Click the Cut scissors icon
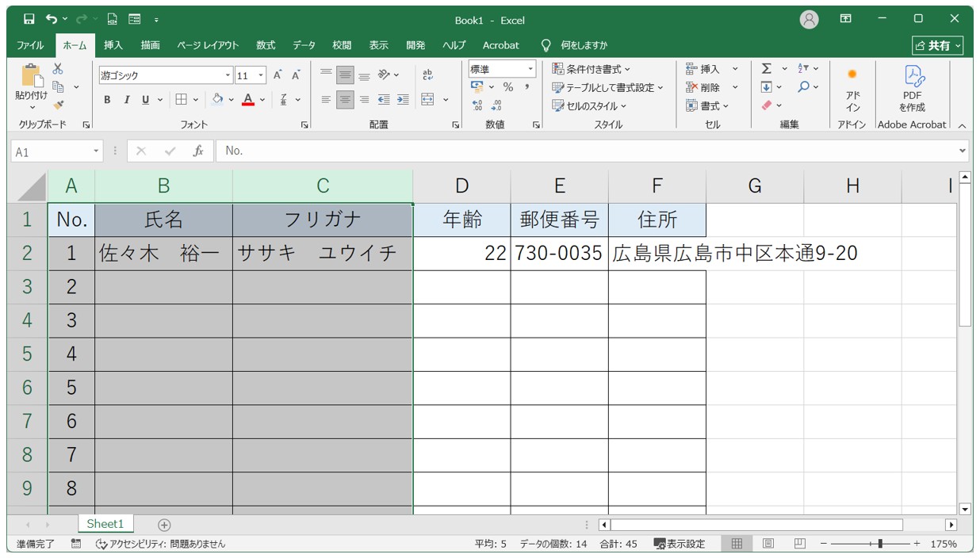Viewport: 980px width, 558px height. (58, 69)
